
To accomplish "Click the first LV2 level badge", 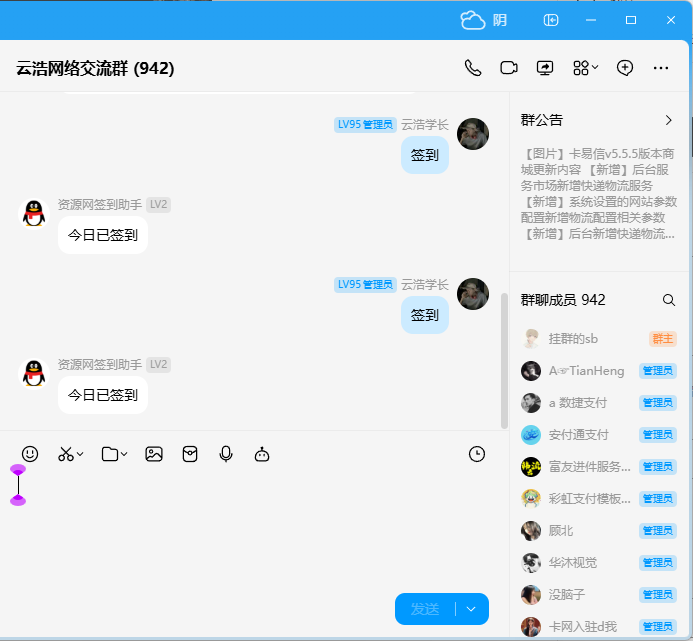I will 158,205.
